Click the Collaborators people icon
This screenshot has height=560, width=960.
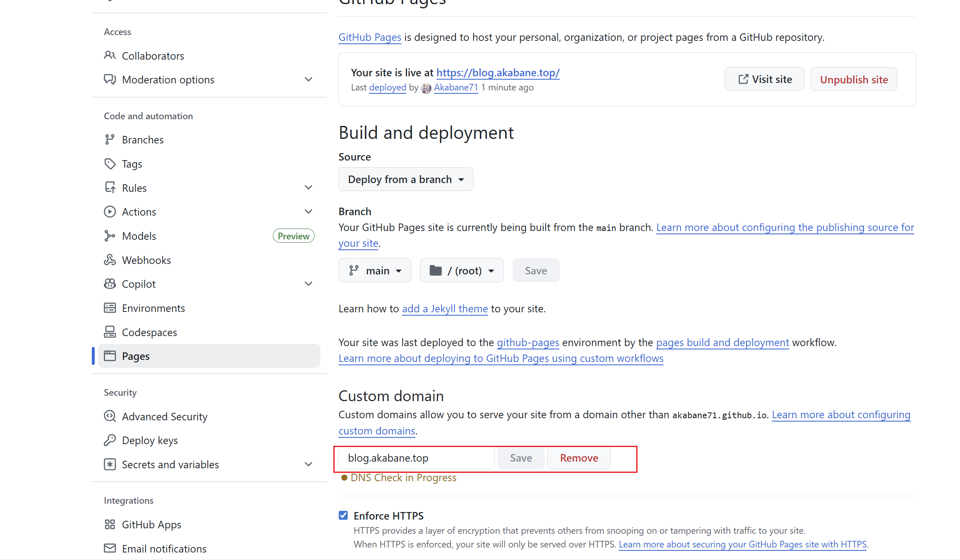[x=110, y=55]
